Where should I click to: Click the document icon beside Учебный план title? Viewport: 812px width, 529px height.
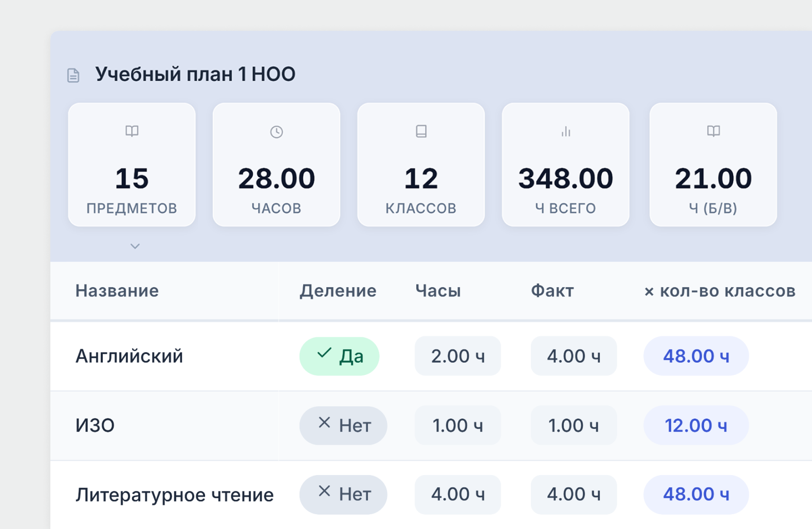point(73,75)
